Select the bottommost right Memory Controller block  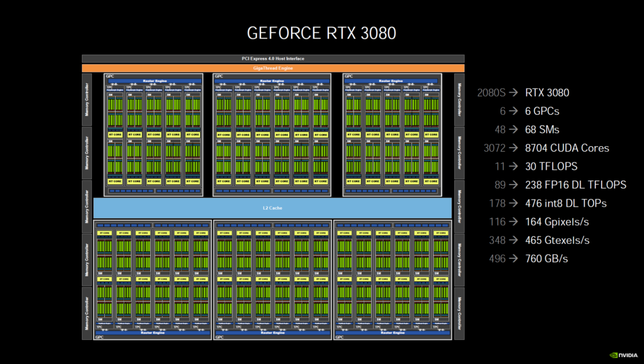pos(459,313)
